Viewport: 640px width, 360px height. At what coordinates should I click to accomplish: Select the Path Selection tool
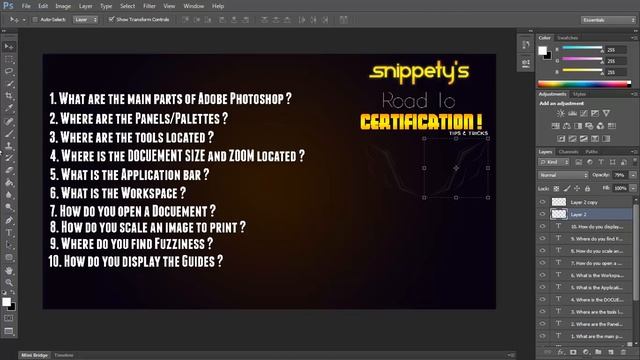pyautogui.click(x=9, y=245)
